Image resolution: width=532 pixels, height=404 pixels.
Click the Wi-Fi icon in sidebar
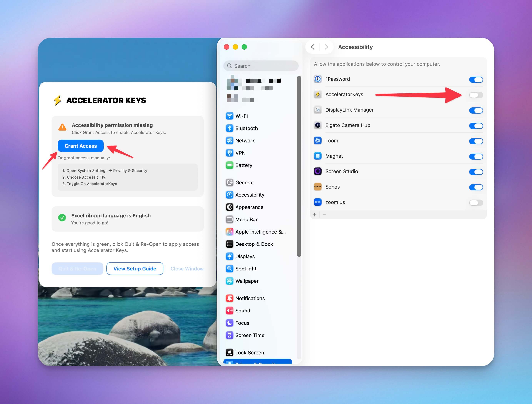click(229, 116)
